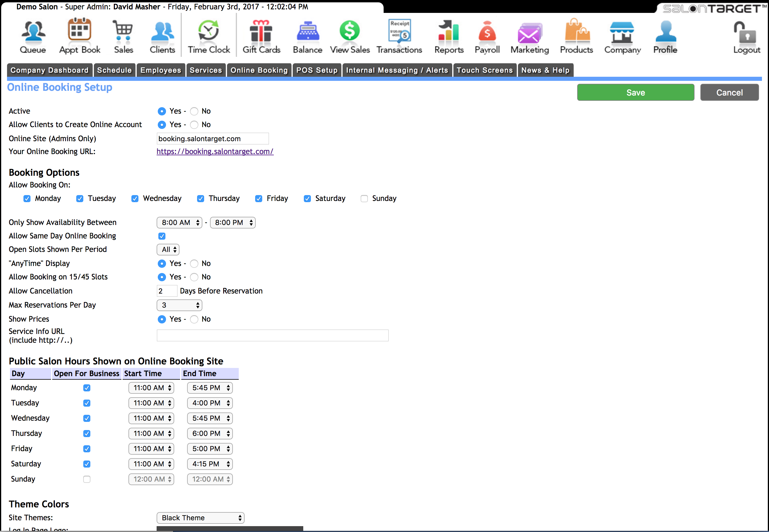Viewport: 769px width, 532px height.
Task: Open the booking.salontarget.com URL link
Action: 215,152
